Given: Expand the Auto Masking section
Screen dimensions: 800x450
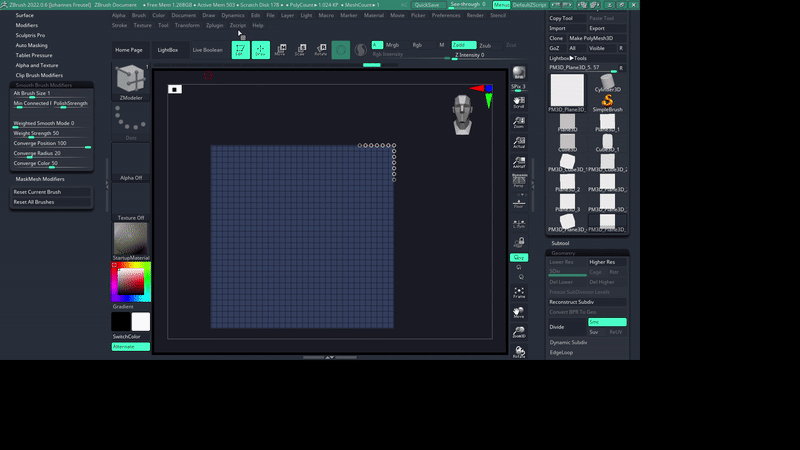Looking at the screenshot, I should [32, 45].
